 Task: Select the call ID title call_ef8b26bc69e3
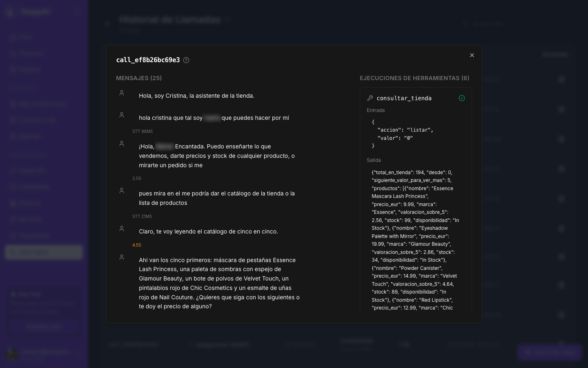[x=148, y=60]
